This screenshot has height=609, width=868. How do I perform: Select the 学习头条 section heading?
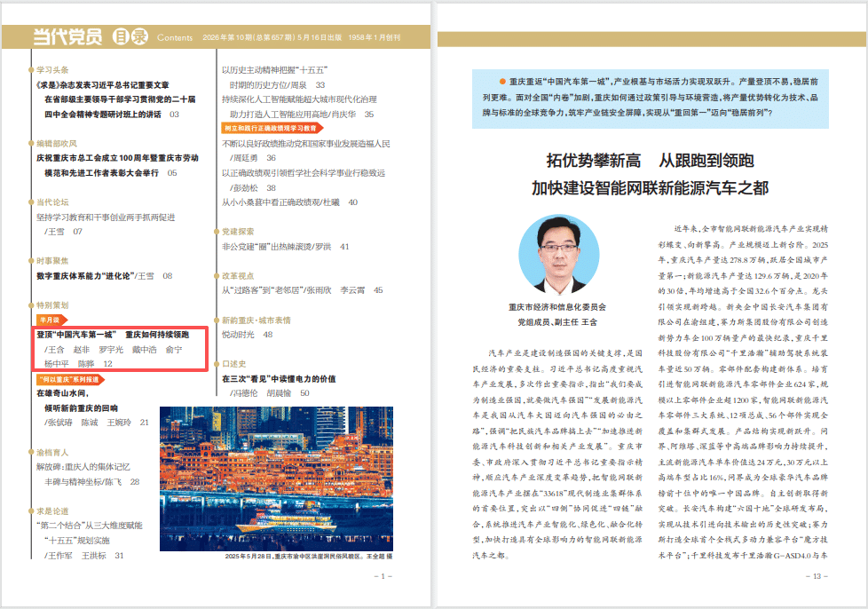[52, 70]
